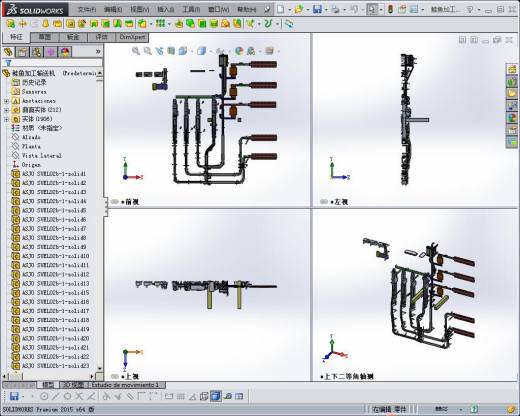Open Estudio de movimiento 1 tab

point(127,385)
